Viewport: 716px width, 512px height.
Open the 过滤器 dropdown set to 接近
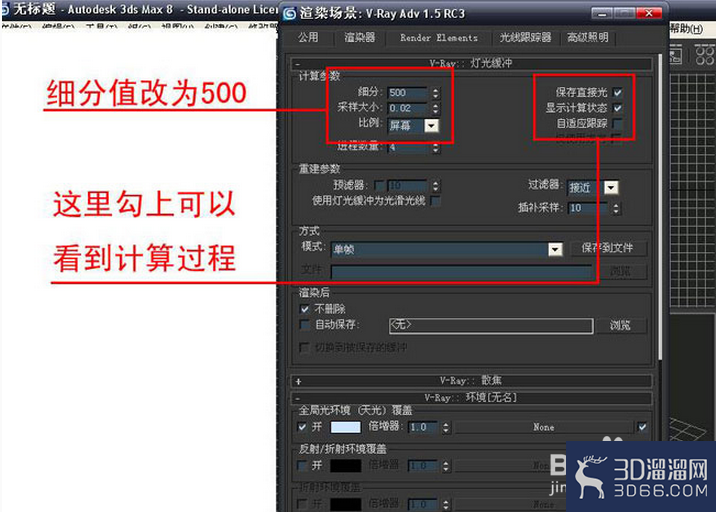point(593,187)
